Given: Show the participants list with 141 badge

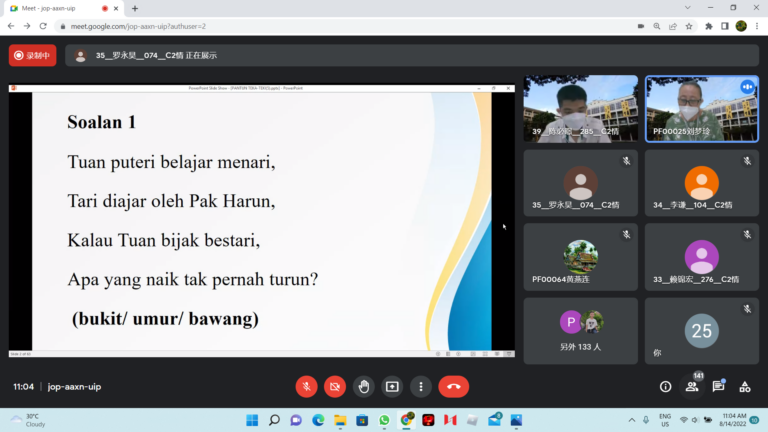Looking at the screenshot, I should (692, 386).
